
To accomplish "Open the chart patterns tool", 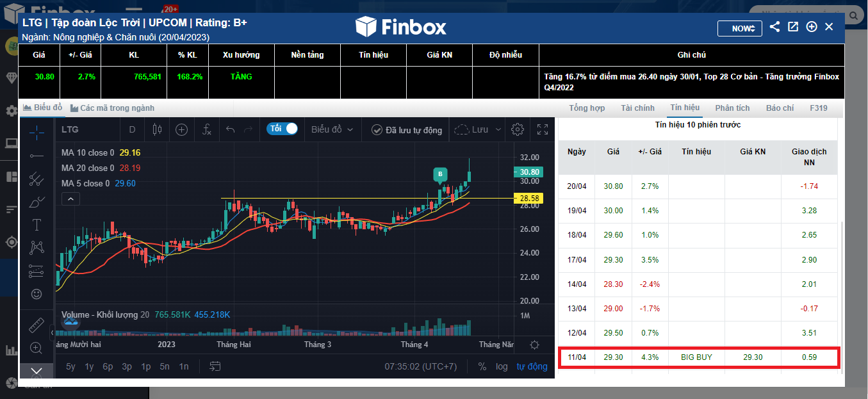I will pyautogui.click(x=37, y=248).
